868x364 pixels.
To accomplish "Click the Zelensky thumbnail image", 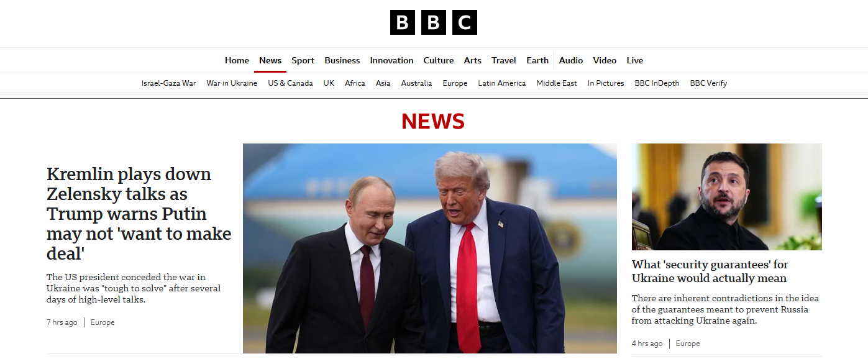I will click(727, 197).
